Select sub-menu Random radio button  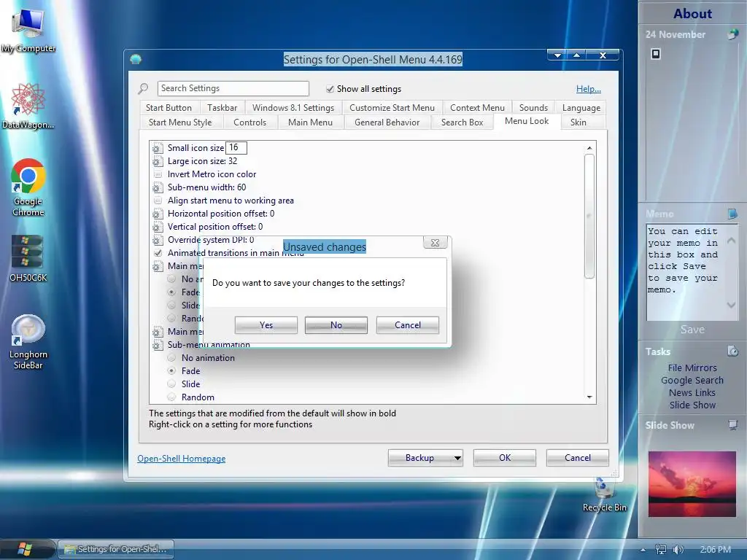(171, 397)
